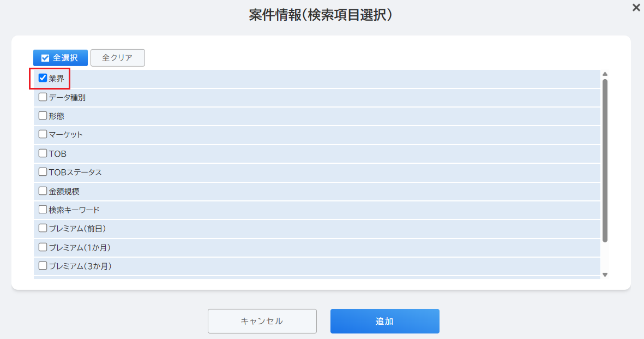
Task: Click the 全クリア button
Action: [117, 58]
